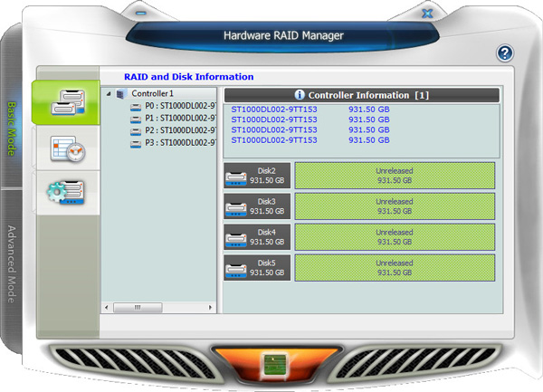Viewport: 543px width, 392px height.
Task: Select Controller1 in the tree
Action: pyautogui.click(x=152, y=93)
